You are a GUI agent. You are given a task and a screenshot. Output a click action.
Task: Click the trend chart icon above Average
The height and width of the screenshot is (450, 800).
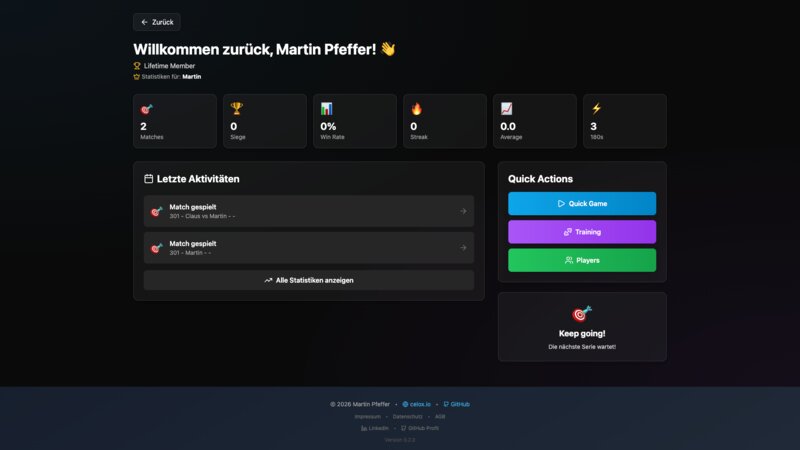506,108
